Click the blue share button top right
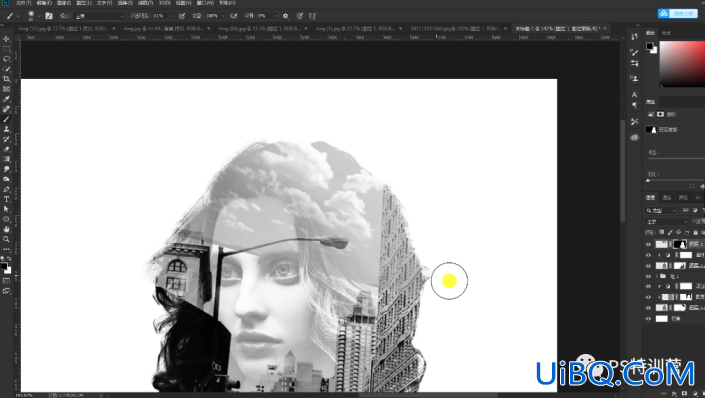Screen dimensions: 705x398 pos(678,13)
